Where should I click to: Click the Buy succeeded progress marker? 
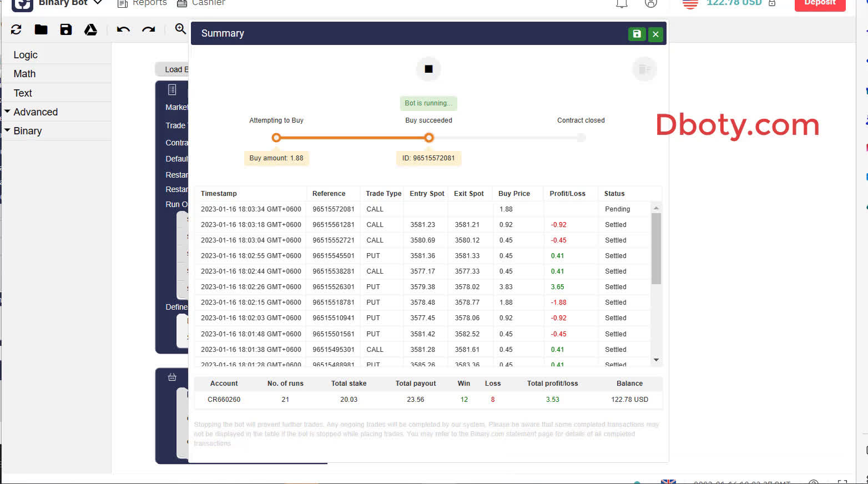(428, 138)
